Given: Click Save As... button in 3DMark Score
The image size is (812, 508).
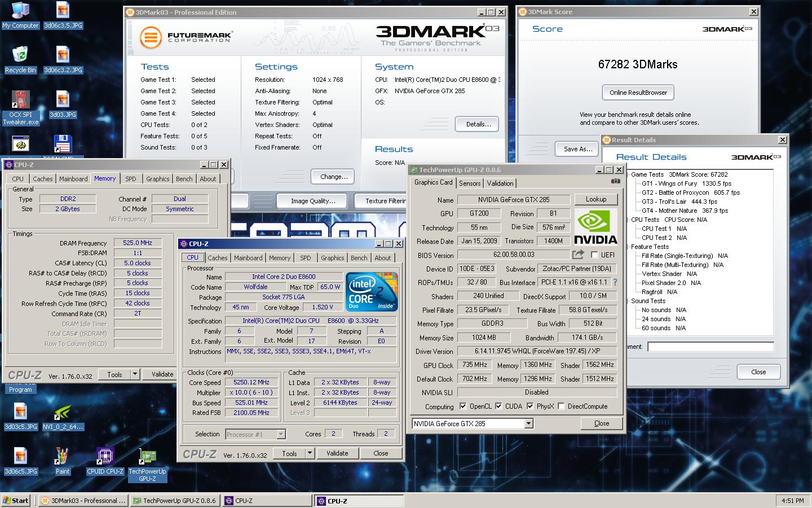Looking at the screenshot, I should [x=578, y=149].
